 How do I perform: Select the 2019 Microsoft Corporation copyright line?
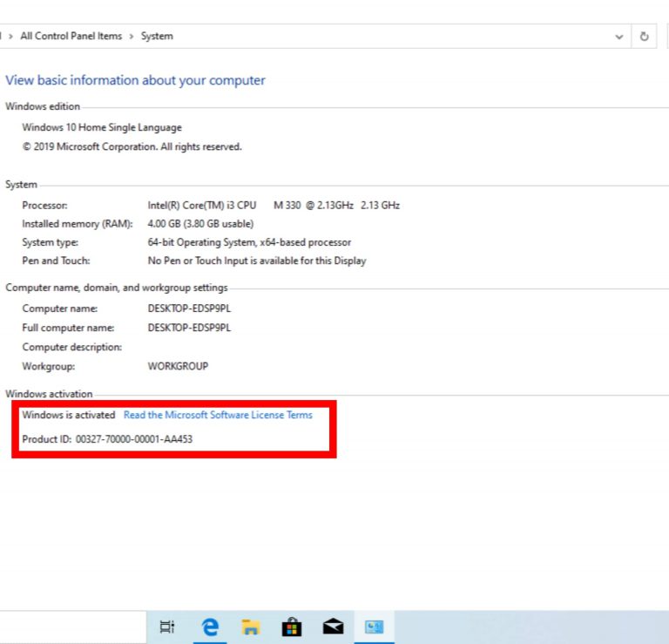132,146
